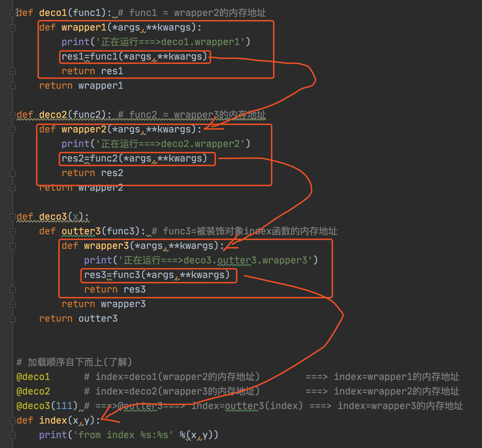482x448 pixels.
Task: Click the @deco1 decorator text
Action: coord(33,377)
